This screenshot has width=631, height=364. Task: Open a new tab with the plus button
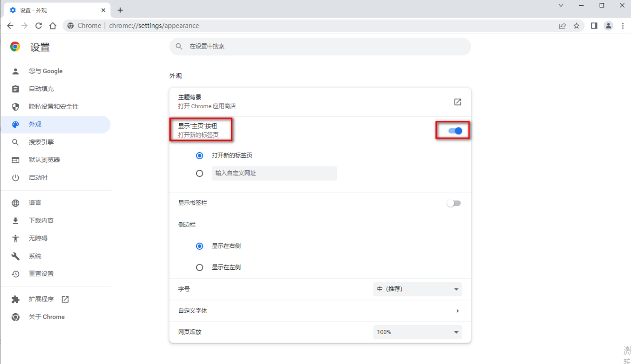click(120, 10)
